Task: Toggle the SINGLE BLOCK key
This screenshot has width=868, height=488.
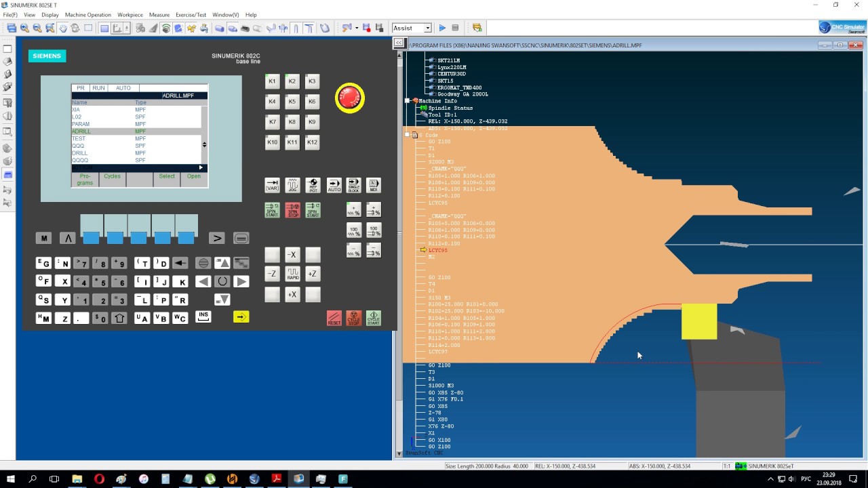Action: (x=353, y=185)
